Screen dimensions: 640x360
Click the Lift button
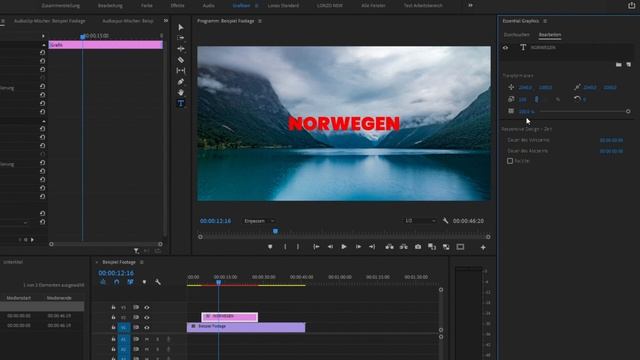point(389,247)
